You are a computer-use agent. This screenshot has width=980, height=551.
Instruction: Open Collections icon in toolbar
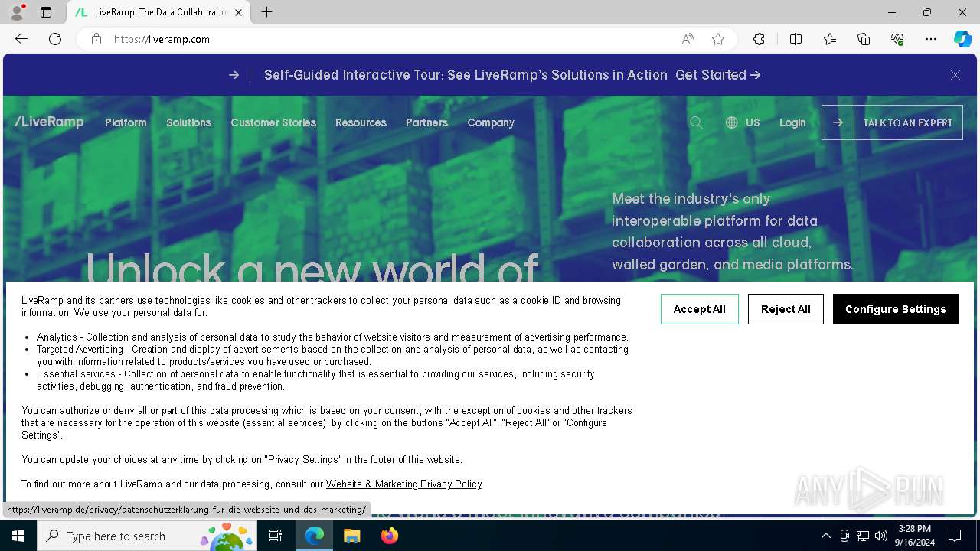tap(864, 39)
